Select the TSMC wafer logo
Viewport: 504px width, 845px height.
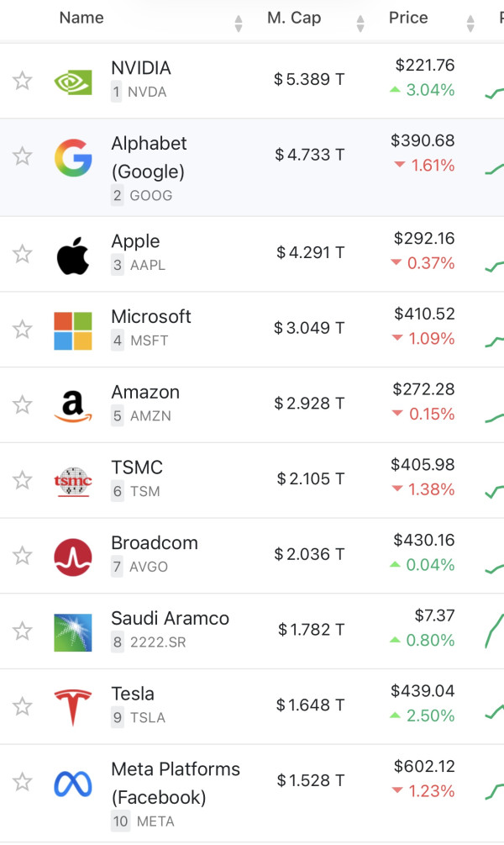pos(73,481)
